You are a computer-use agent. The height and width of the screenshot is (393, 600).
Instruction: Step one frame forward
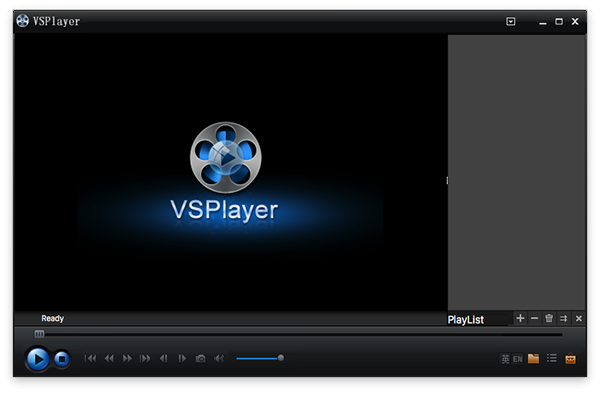pyautogui.click(x=182, y=359)
